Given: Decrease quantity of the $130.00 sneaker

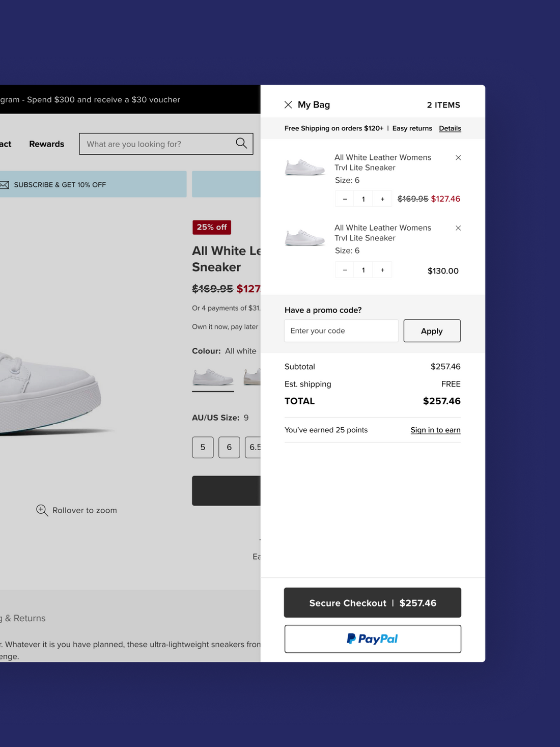Looking at the screenshot, I should (345, 270).
